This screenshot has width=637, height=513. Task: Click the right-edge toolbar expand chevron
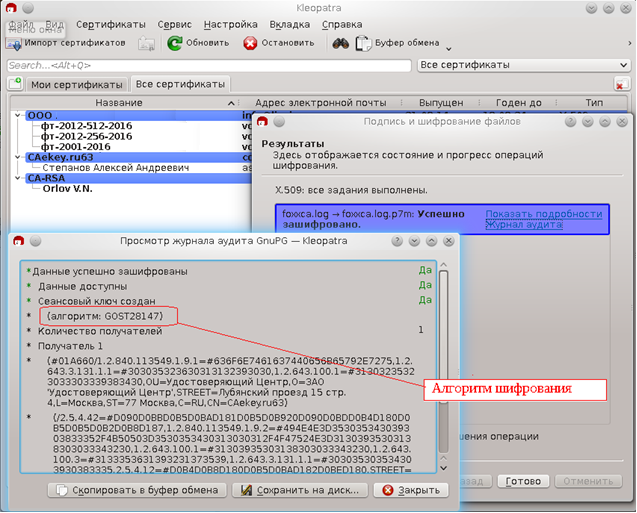tap(630, 43)
